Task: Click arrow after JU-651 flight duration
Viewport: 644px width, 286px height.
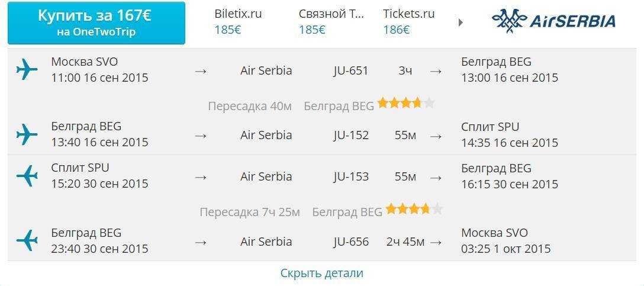Action: [436, 71]
